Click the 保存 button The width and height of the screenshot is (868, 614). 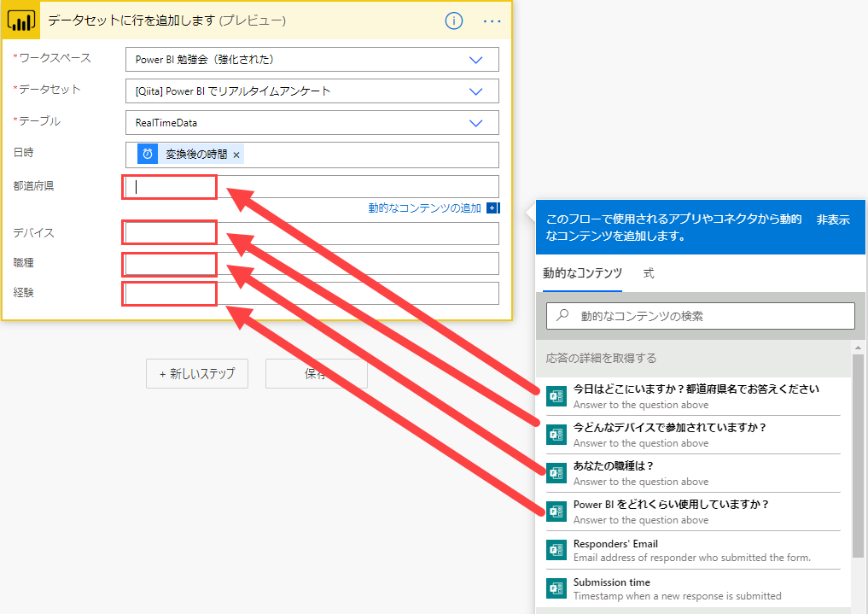point(317,374)
